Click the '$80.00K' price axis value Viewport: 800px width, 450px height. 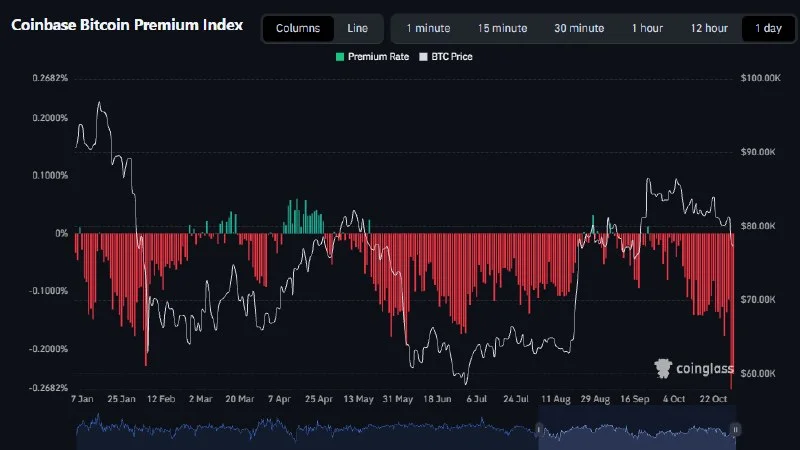[x=758, y=226]
